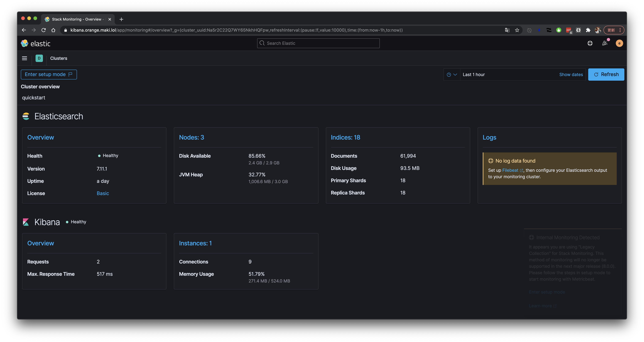Open the Filebeat documentation link
This screenshot has width=644, height=342.
[513, 170]
